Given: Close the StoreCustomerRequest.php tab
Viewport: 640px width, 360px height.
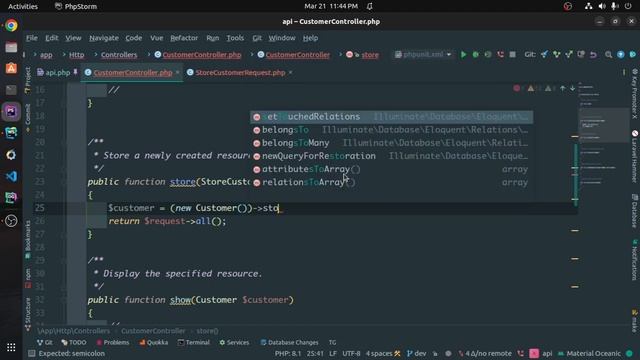Looking at the screenshot, I should (x=290, y=72).
